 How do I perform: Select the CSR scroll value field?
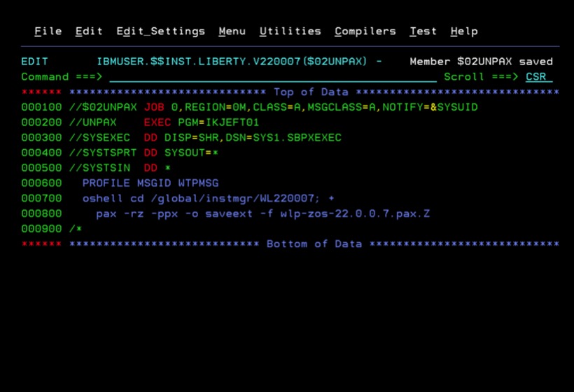pos(539,77)
